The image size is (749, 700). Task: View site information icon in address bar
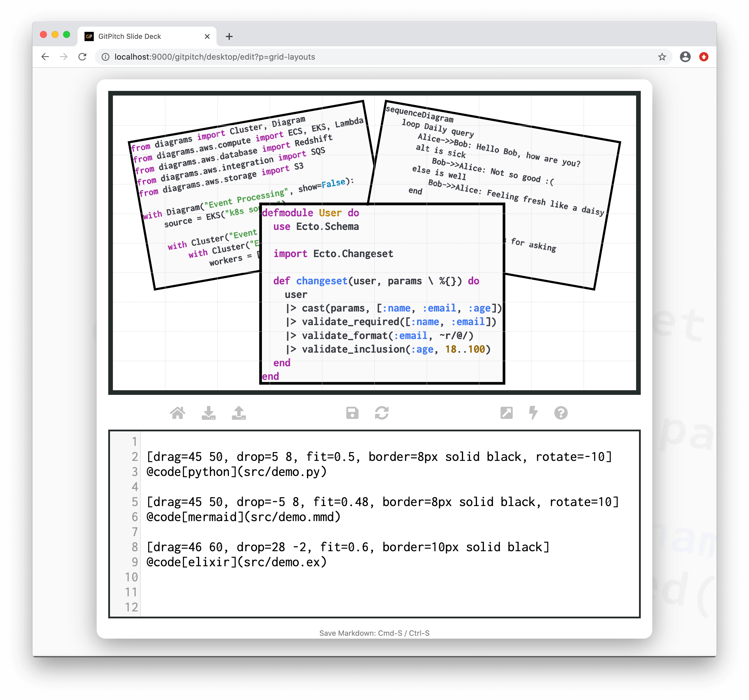tap(106, 57)
